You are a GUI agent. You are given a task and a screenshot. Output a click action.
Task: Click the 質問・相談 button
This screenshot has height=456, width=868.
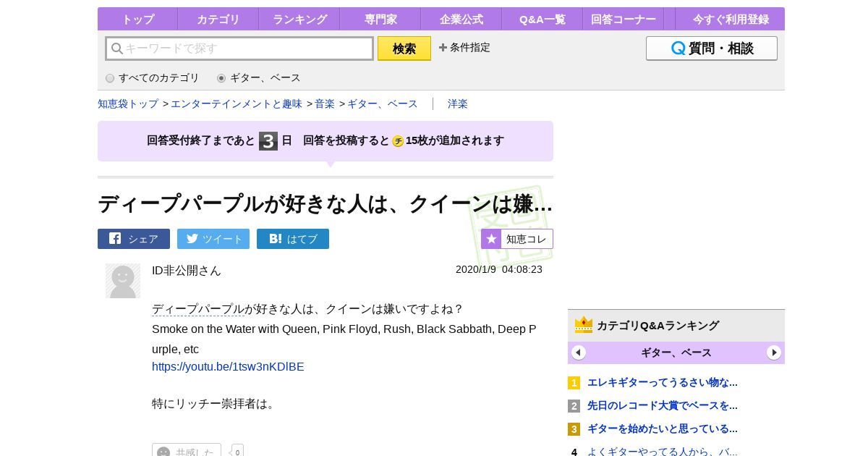(712, 48)
